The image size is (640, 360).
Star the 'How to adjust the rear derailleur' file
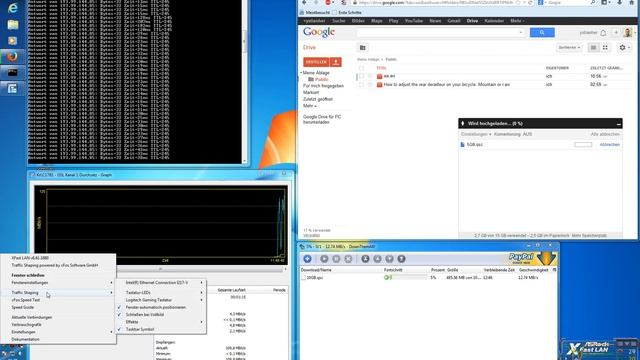coord(370,84)
